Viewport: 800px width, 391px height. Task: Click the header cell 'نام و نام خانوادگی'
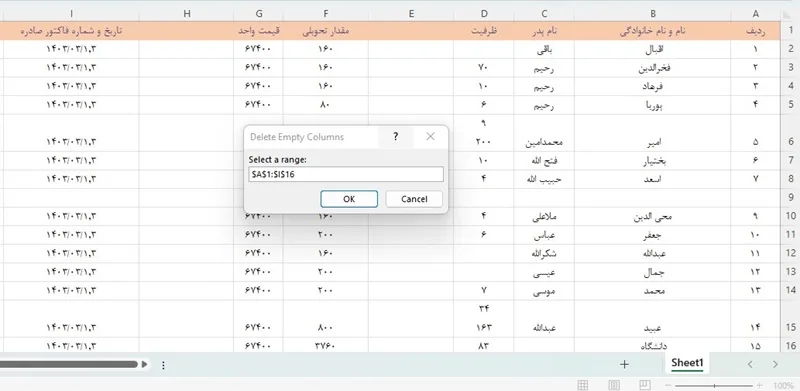(653, 31)
